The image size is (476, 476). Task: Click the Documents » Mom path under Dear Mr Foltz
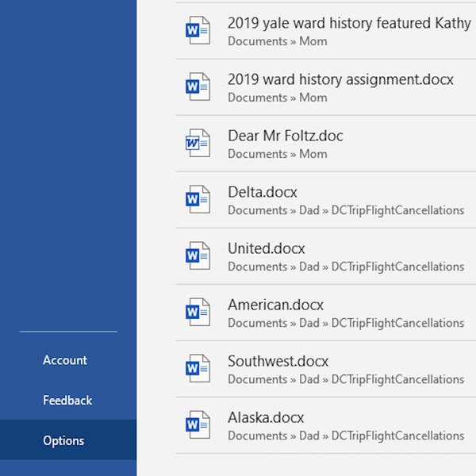(x=278, y=154)
